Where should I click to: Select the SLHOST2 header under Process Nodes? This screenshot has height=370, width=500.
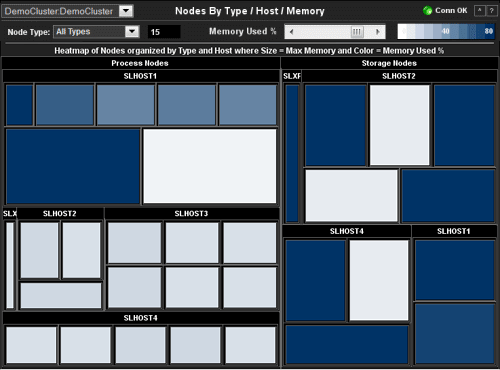(x=60, y=214)
